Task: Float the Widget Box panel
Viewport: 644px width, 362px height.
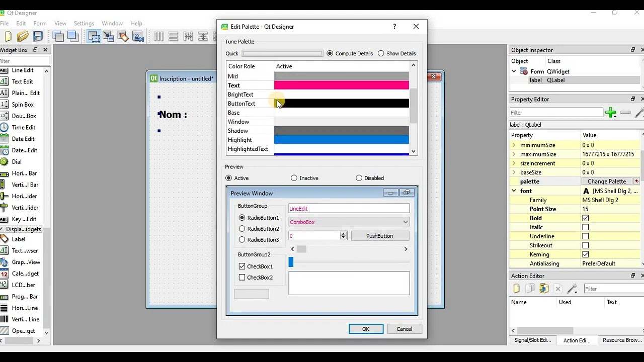Action: tap(35, 50)
